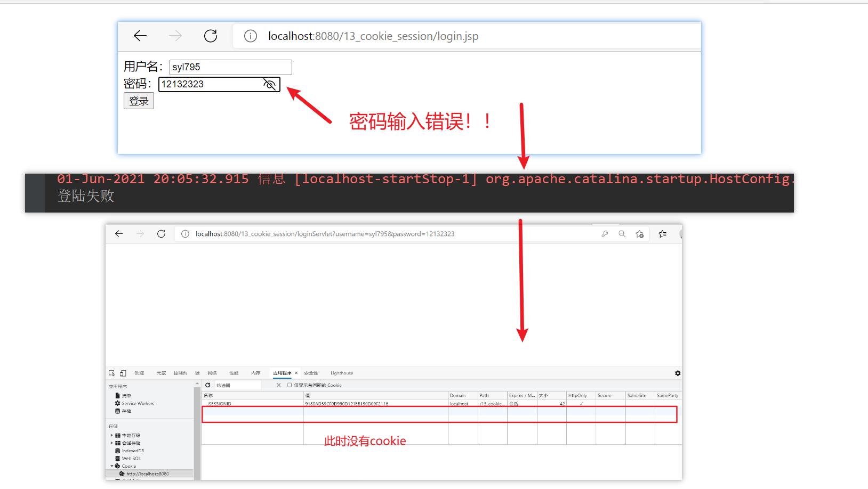Sort cookies by the 名称 column header

(x=252, y=396)
